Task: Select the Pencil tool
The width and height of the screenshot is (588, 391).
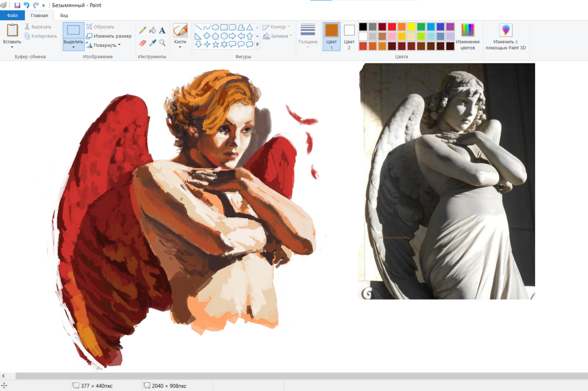Action: (x=142, y=30)
